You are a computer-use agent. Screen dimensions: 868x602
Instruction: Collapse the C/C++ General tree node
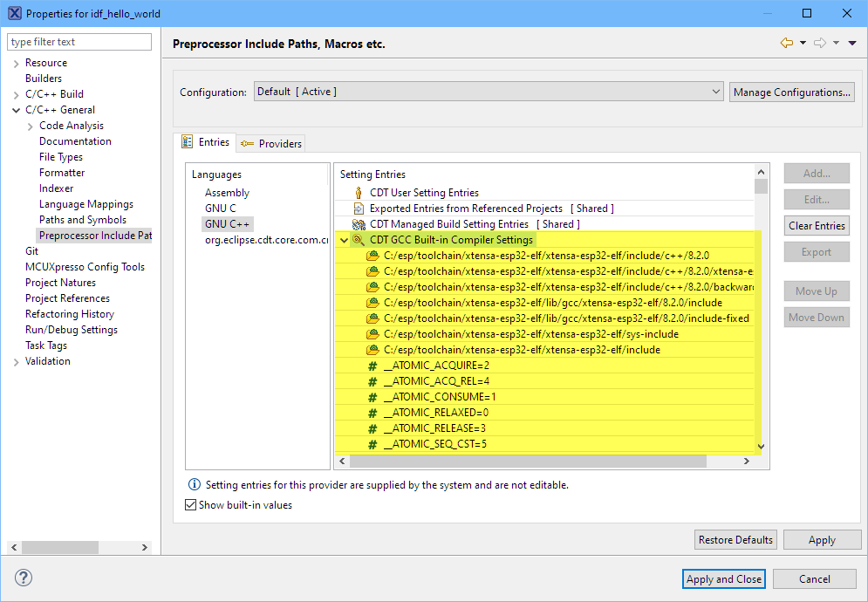coord(16,111)
